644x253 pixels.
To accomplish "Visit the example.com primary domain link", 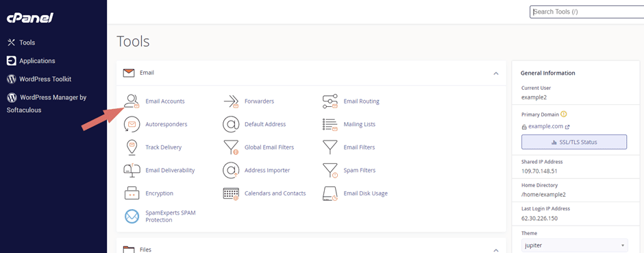I will (x=545, y=126).
